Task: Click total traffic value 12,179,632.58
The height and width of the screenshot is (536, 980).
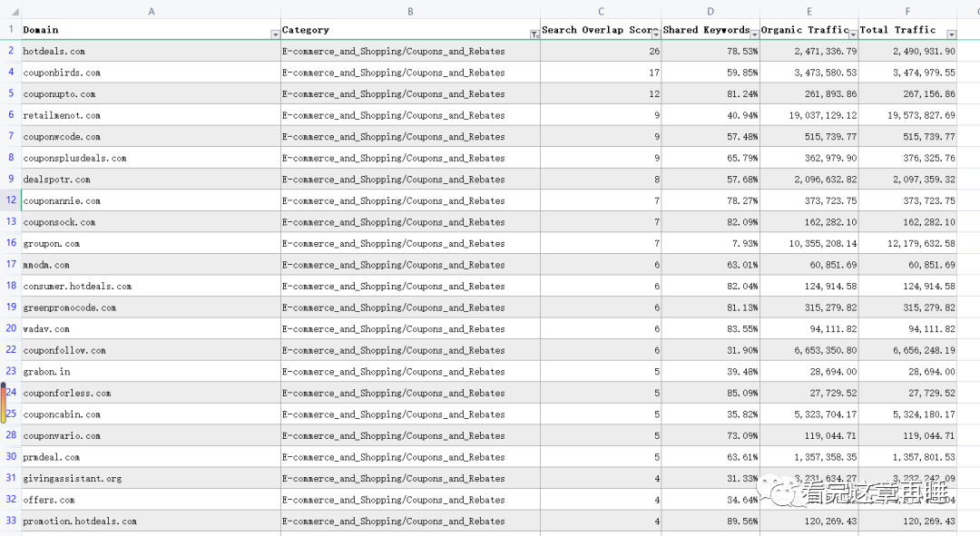Action: 907,243
